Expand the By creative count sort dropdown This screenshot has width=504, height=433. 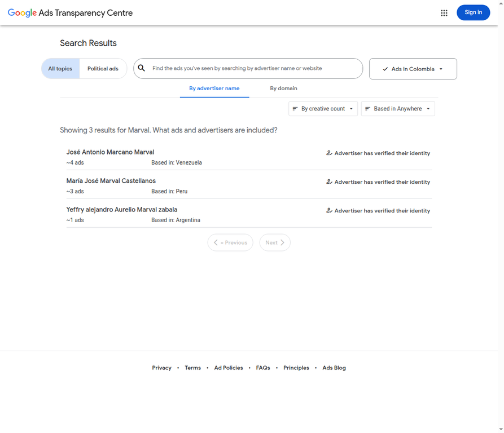323,108
